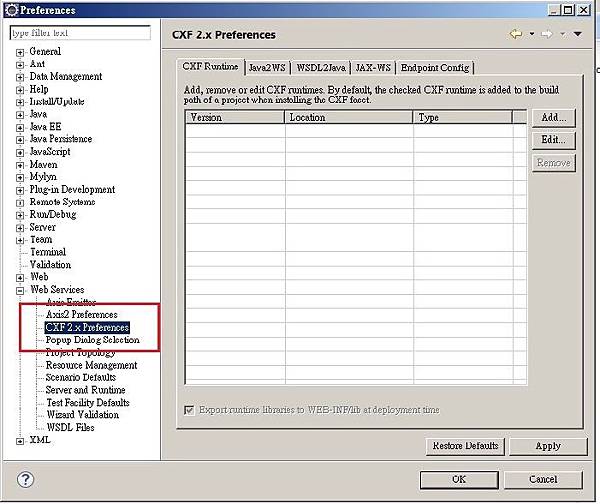The image size is (600, 504).
Task: Select Resource Management item
Action: [91, 365]
